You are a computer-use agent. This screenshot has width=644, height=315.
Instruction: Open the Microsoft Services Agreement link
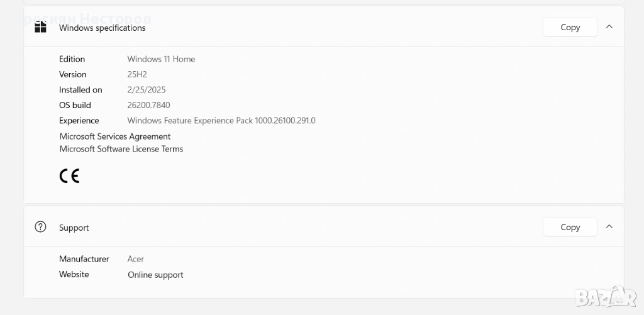coord(115,136)
